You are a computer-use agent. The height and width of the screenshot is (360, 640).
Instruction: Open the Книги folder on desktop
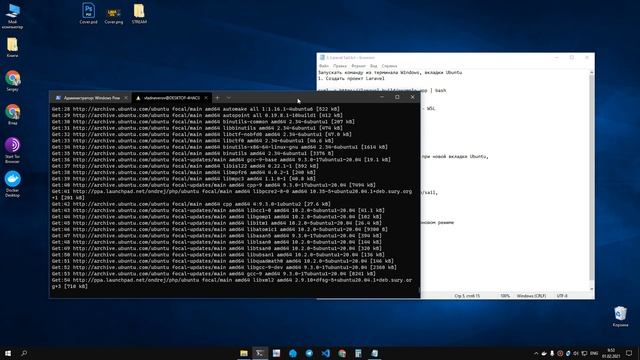pyautogui.click(x=12, y=47)
